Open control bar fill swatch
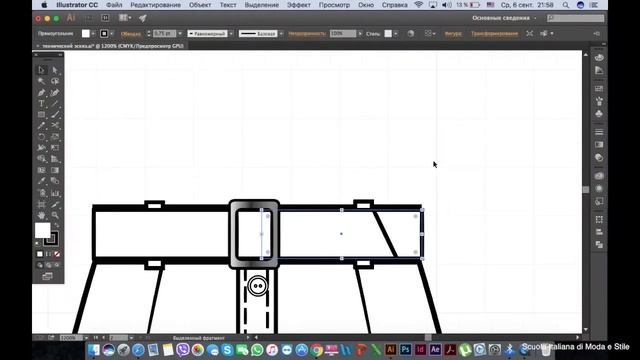This screenshot has height=360, width=640. (x=86, y=33)
